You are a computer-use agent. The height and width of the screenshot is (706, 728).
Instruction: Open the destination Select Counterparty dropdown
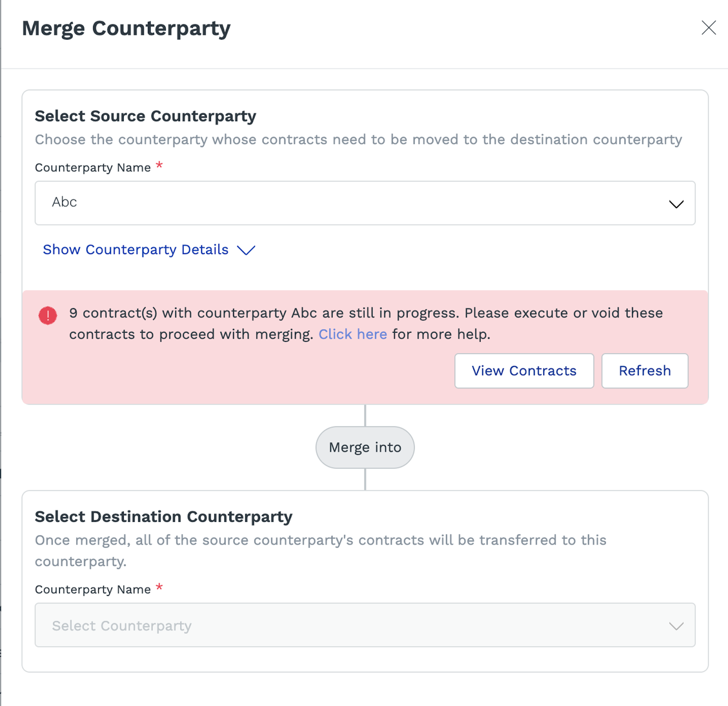point(364,625)
